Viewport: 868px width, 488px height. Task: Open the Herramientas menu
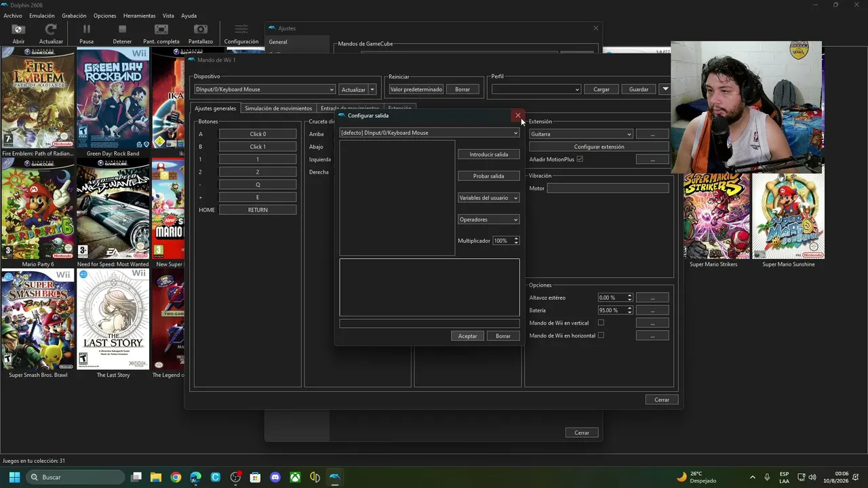140,16
